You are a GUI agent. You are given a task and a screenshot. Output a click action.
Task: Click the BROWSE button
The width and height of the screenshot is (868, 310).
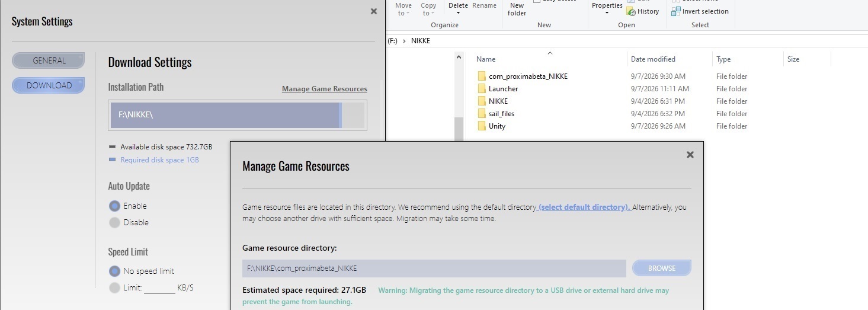tap(662, 269)
